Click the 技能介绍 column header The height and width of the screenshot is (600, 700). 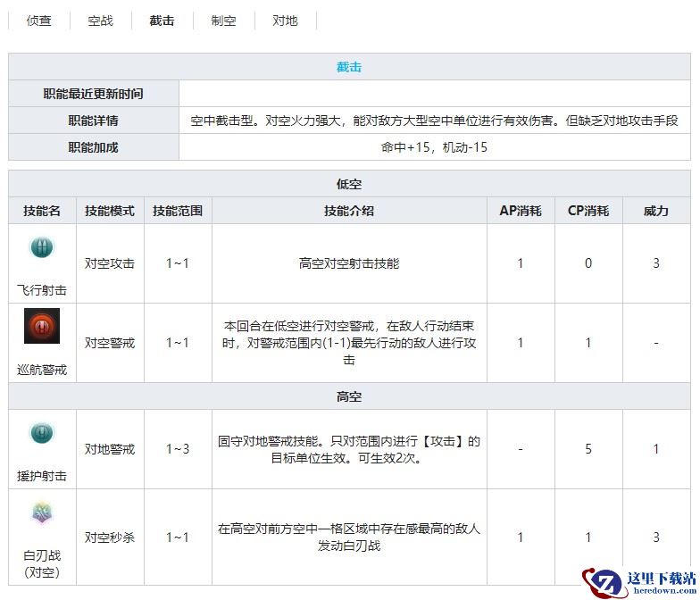click(x=349, y=212)
